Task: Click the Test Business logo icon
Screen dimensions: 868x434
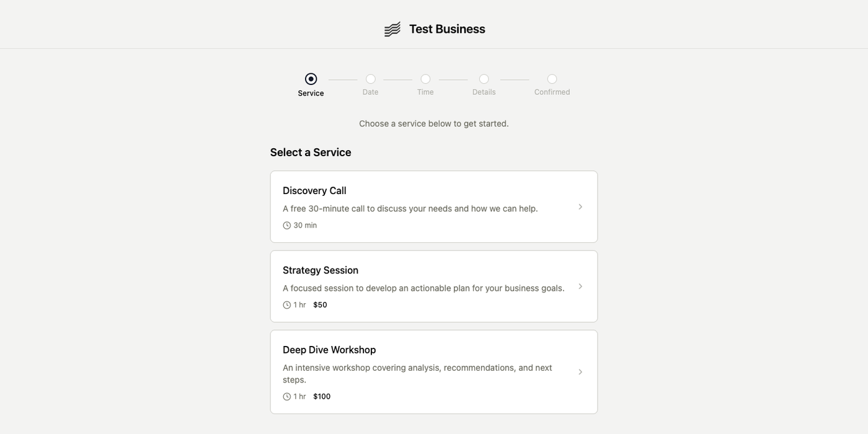Action: coord(392,28)
